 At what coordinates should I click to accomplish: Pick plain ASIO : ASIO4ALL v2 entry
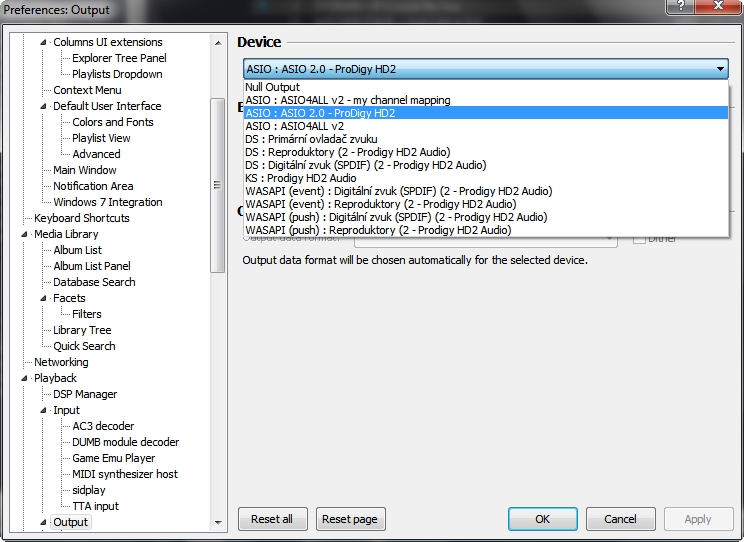(486, 126)
